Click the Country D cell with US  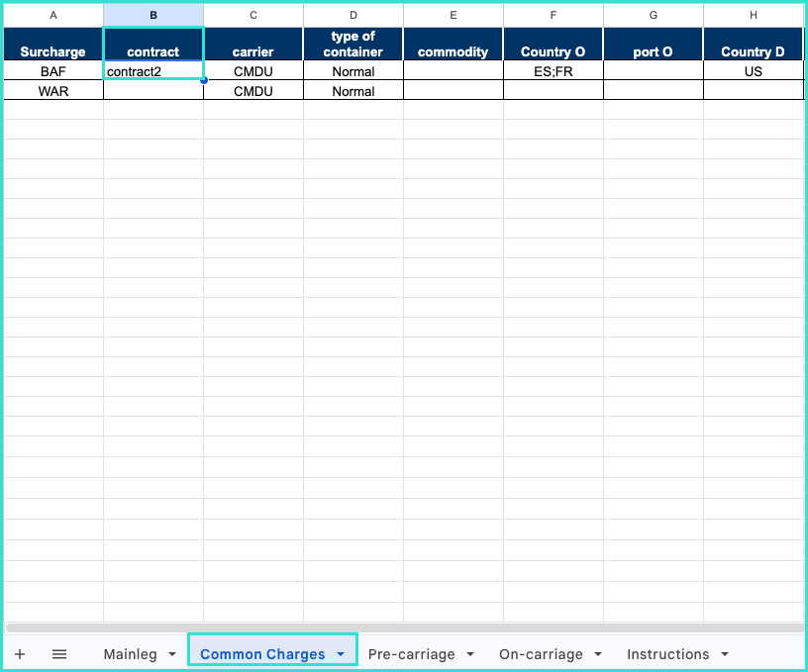point(753,71)
